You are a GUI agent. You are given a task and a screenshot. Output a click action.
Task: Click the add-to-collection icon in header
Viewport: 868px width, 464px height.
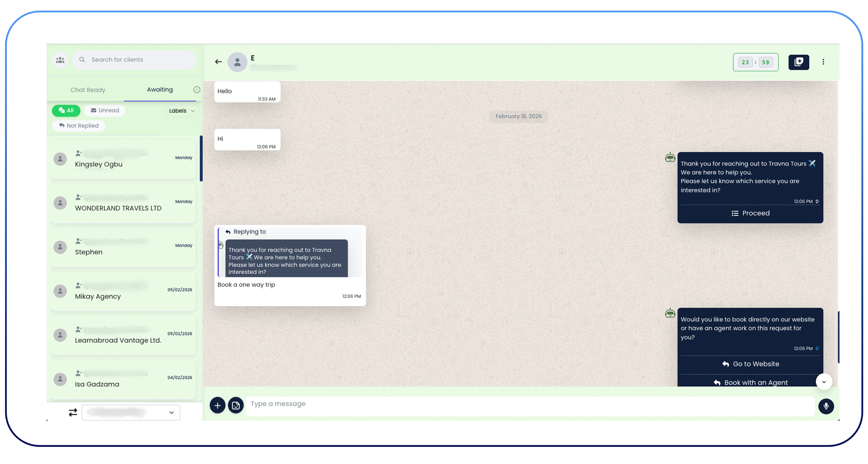coord(798,62)
